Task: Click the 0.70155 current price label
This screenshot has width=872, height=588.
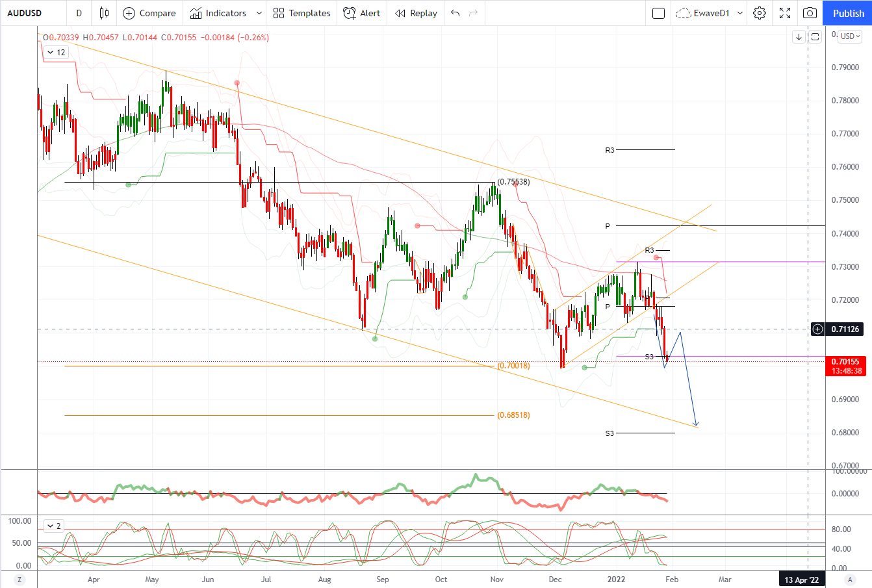Action: (845, 362)
